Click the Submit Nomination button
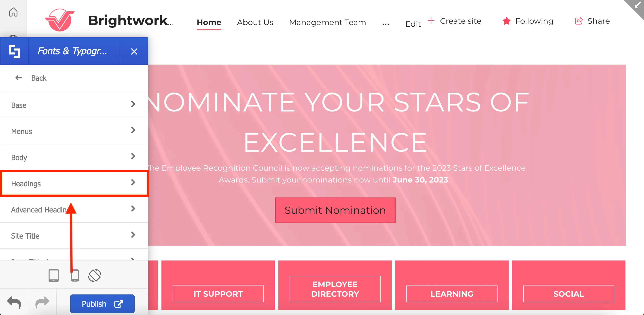 click(335, 210)
